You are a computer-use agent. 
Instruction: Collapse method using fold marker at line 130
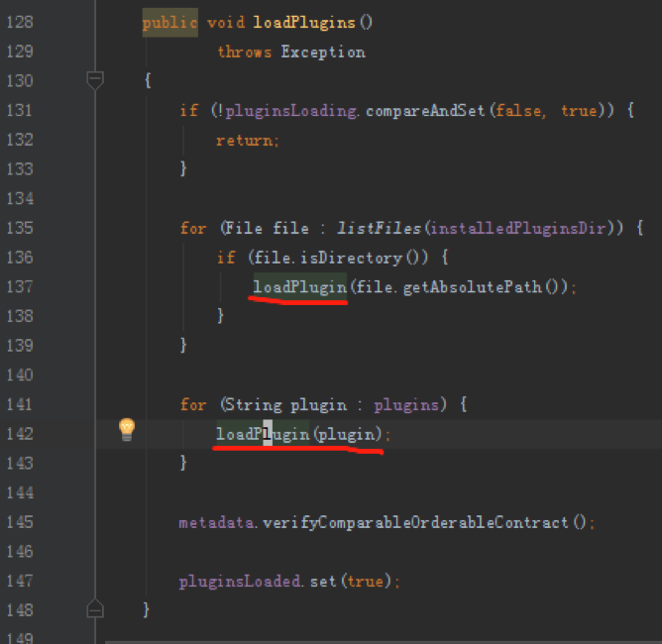pyautogui.click(x=95, y=80)
